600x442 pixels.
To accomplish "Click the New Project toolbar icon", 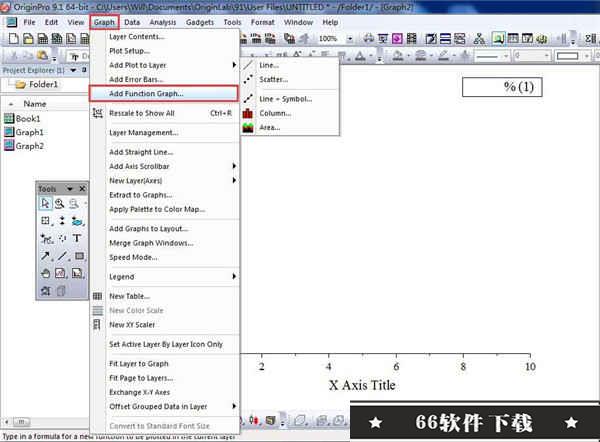I will [x=13, y=38].
